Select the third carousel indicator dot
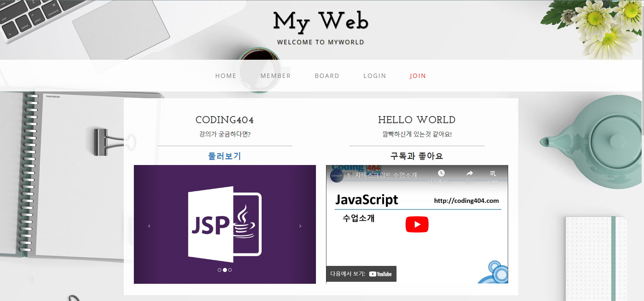644x301 pixels. 230,270
